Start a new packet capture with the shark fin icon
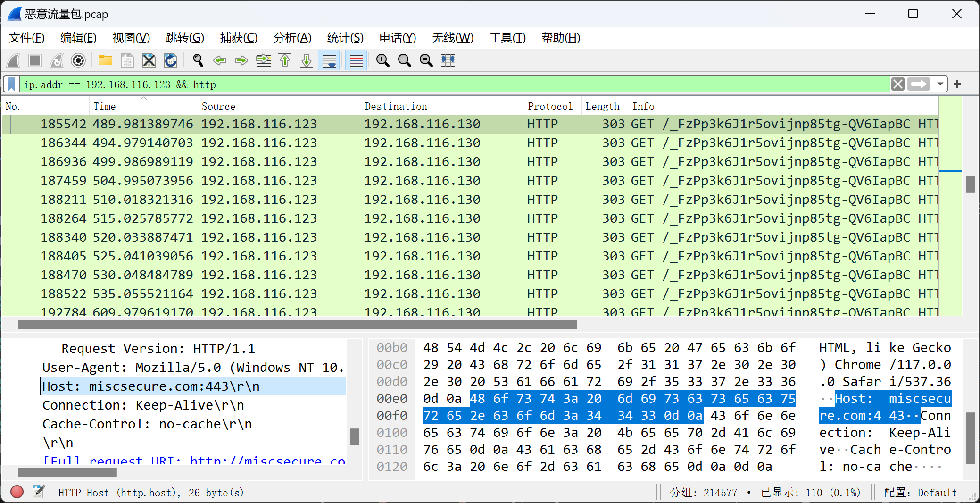This screenshot has height=503, width=980. point(14,60)
